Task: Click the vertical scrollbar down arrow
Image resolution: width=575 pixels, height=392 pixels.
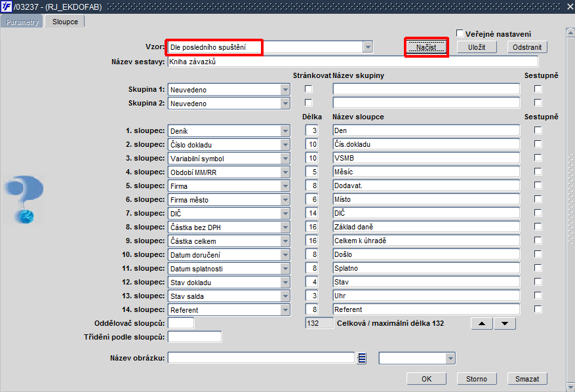Action: (570, 387)
